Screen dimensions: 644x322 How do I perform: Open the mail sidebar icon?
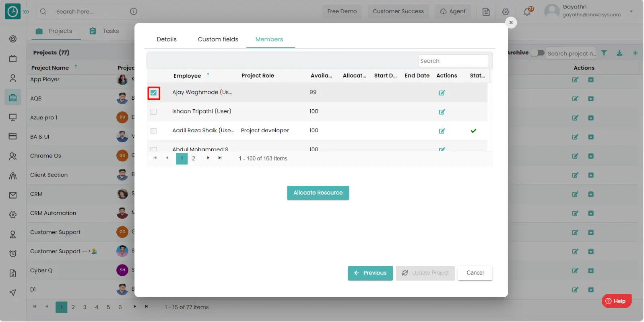[13, 195]
